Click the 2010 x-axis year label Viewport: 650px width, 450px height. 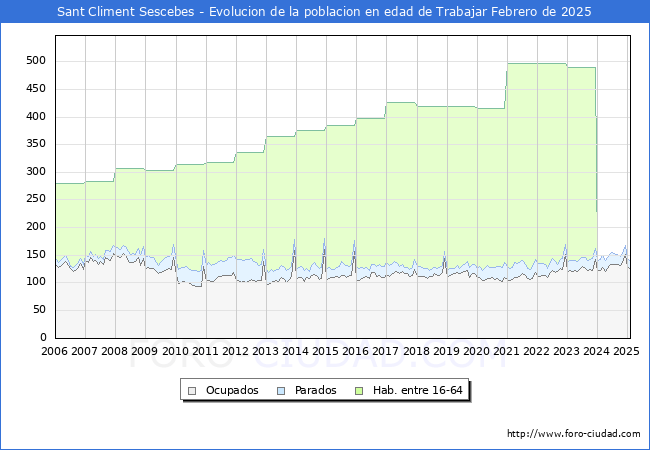pos(175,351)
